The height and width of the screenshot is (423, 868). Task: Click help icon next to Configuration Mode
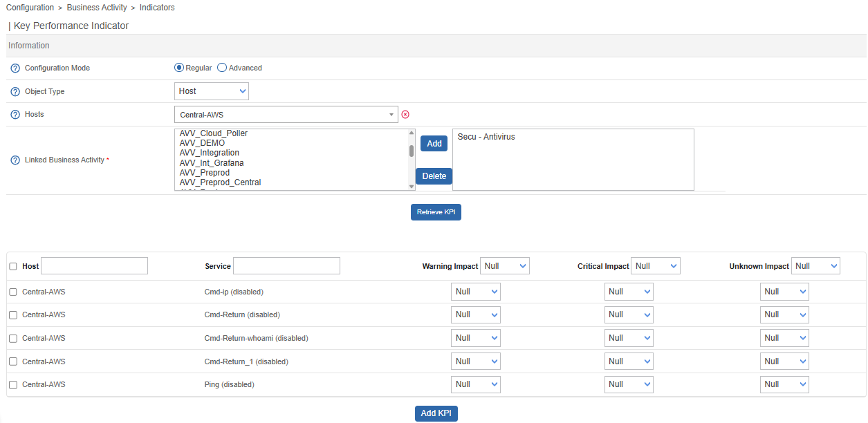click(15, 68)
